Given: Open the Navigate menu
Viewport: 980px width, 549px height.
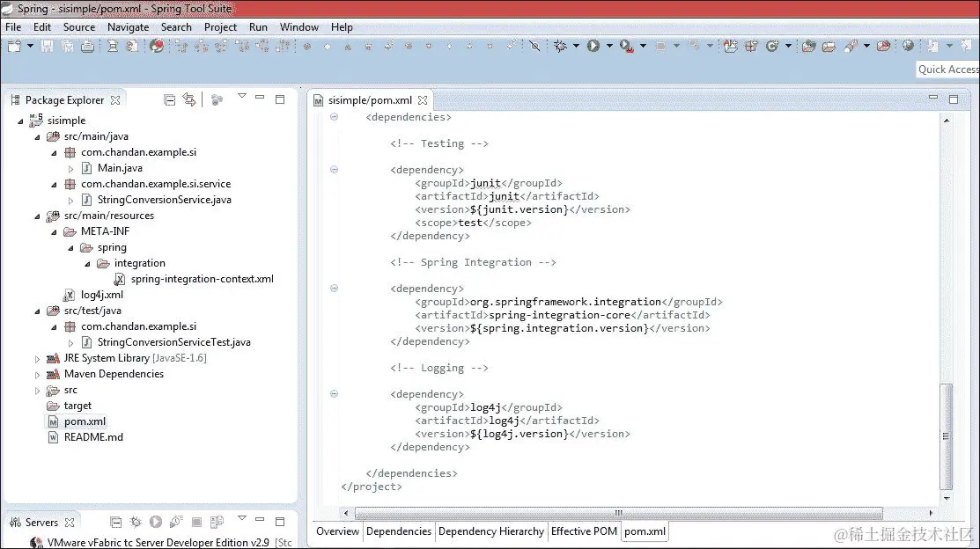Looking at the screenshot, I should pyautogui.click(x=129, y=27).
